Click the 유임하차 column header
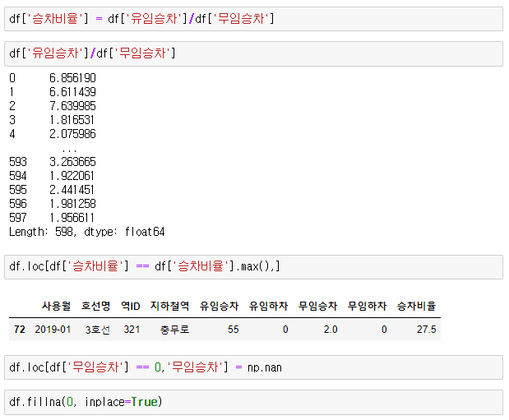This screenshot has width=509, height=420. coord(268,306)
